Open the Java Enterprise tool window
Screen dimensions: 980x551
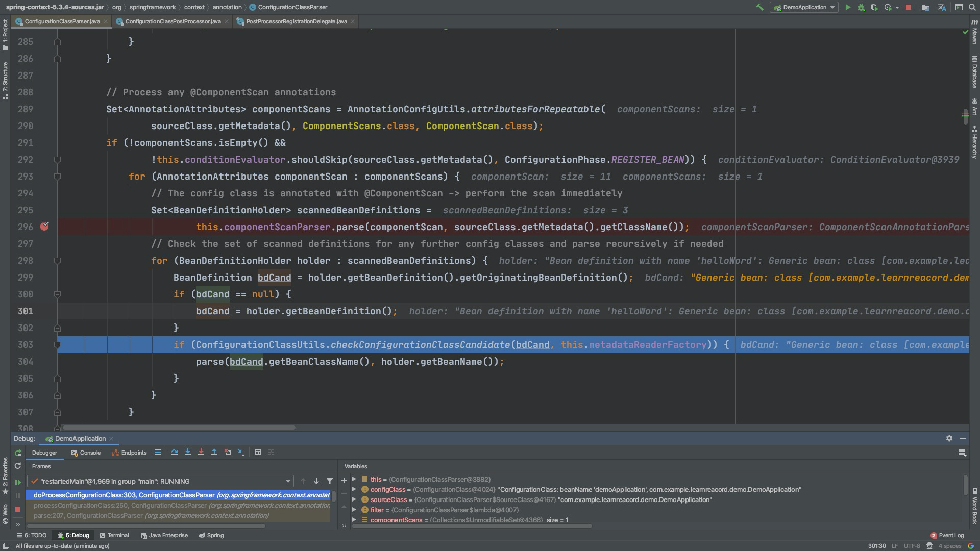[164, 535]
